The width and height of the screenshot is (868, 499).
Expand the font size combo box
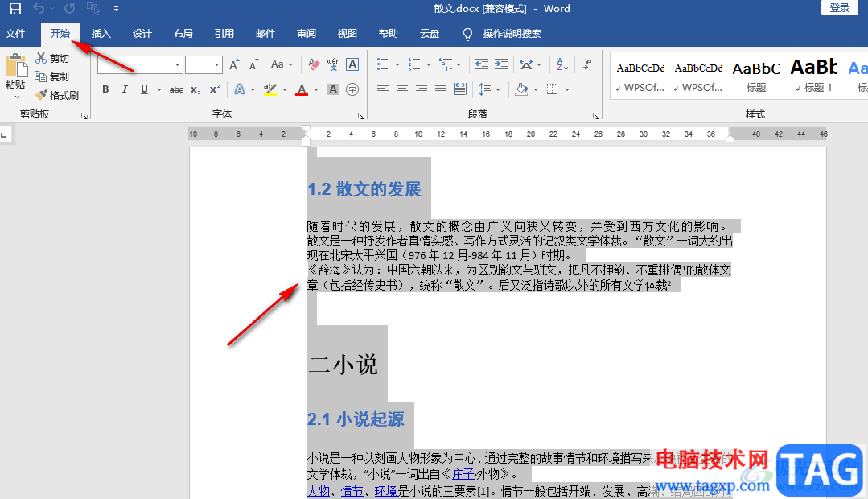pos(217,65)
